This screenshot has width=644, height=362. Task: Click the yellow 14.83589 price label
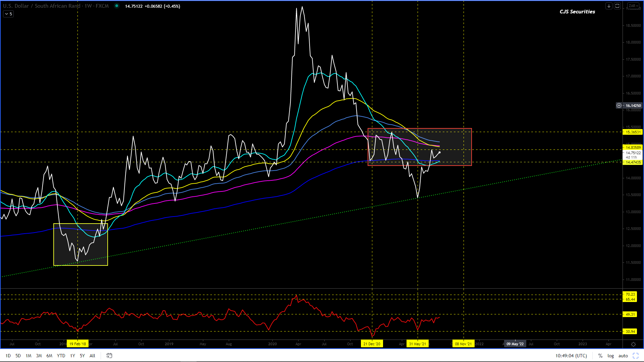[633, 147]
